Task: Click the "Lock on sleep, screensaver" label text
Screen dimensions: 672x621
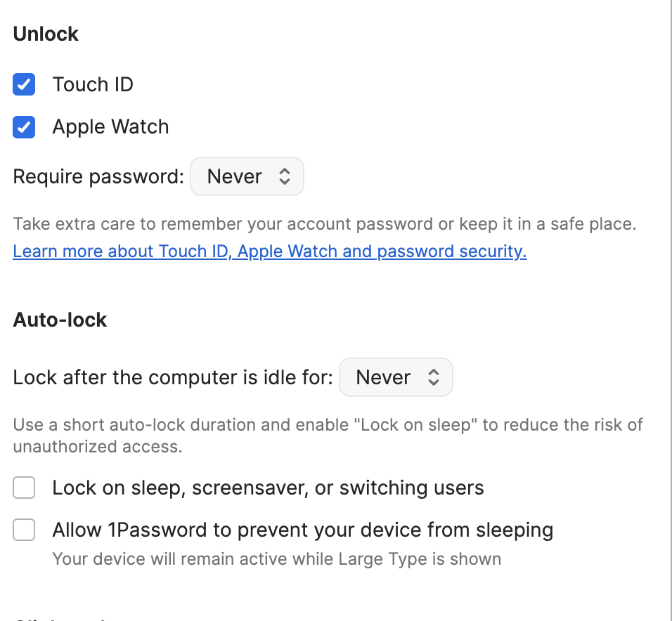Action: (268, 488)
